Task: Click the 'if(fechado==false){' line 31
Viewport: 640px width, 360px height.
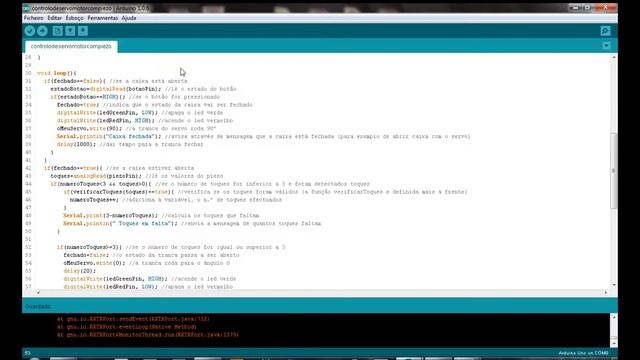Action: click(x=116, y=81)
